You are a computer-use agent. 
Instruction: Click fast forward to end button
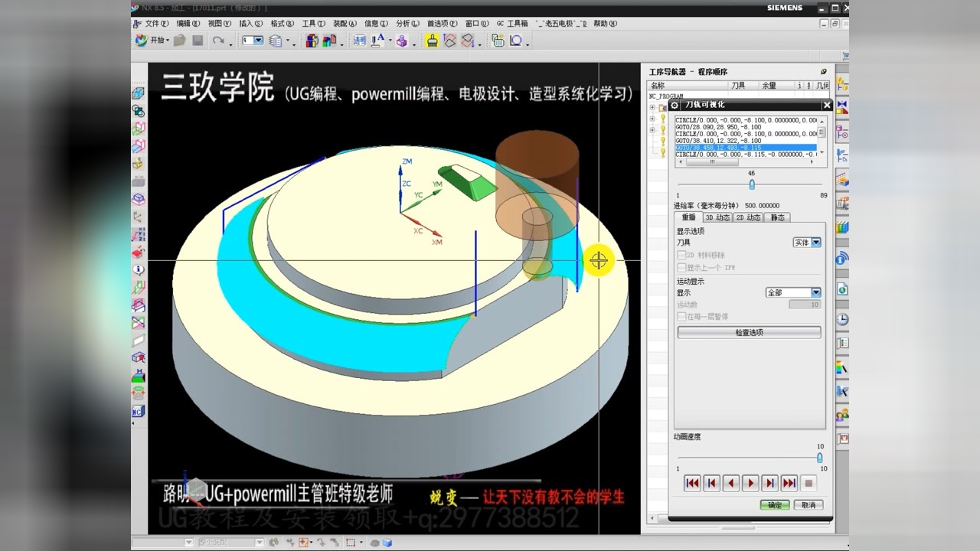[x=789, y=483]
